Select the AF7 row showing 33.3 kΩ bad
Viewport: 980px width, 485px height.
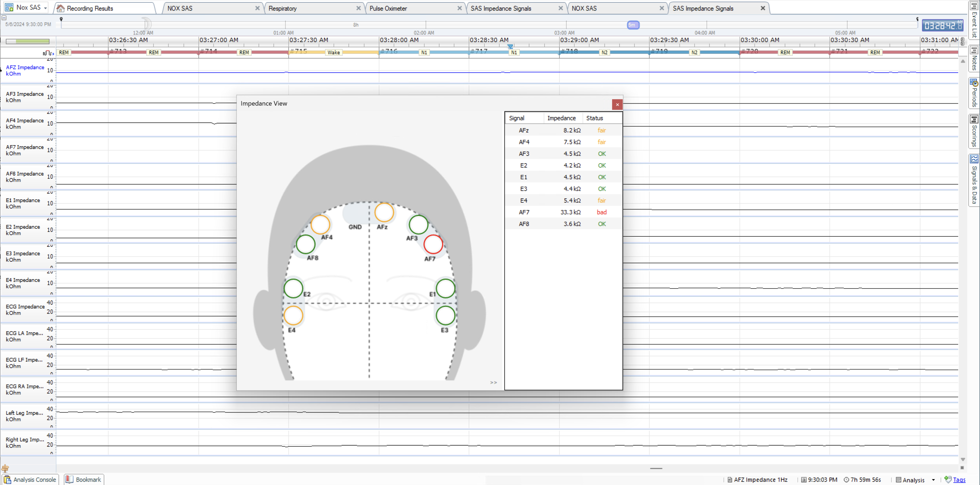563,212
